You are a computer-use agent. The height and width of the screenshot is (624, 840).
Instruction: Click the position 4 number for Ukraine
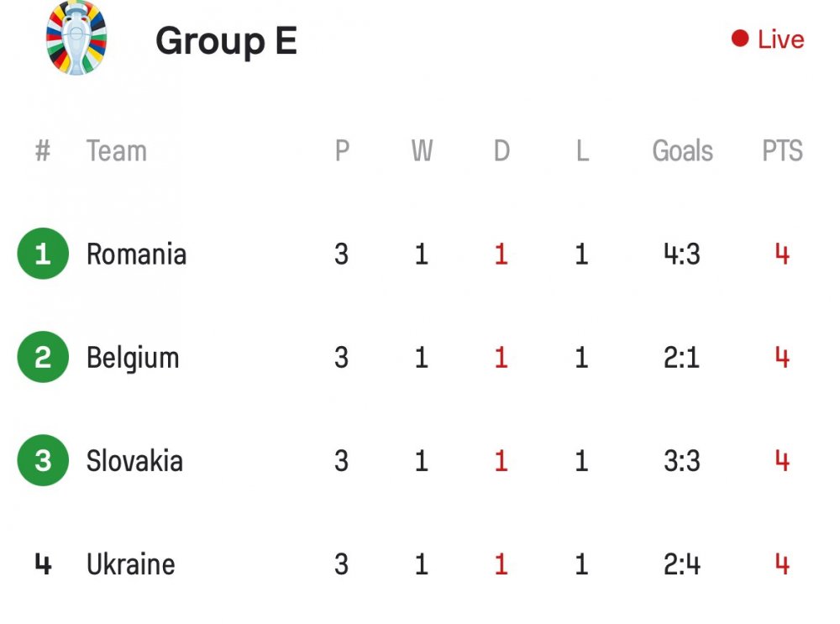click(x=43, y=564)
